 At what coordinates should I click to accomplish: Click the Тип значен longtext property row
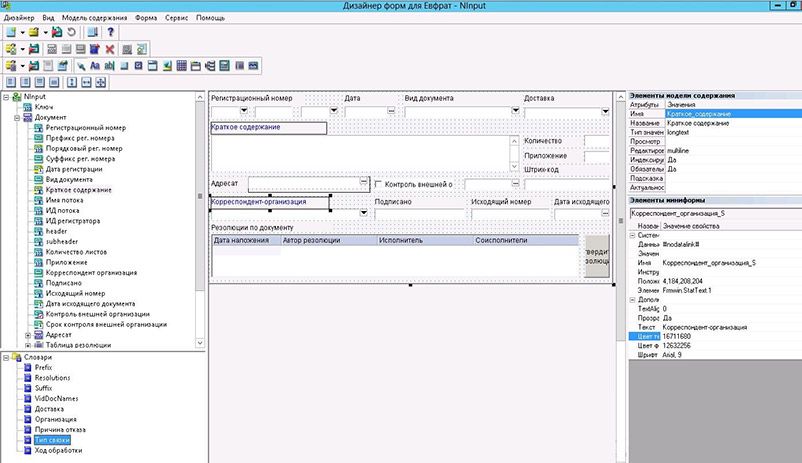[x=715, y=133]
